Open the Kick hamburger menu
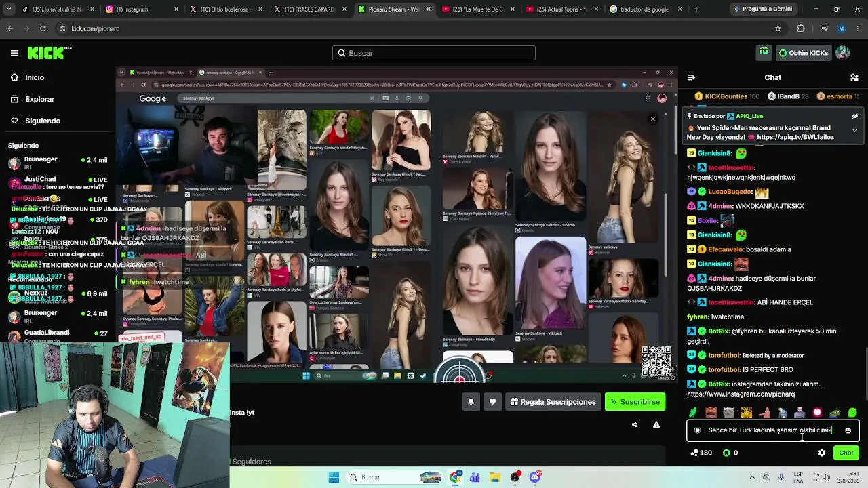 point(14,53)
